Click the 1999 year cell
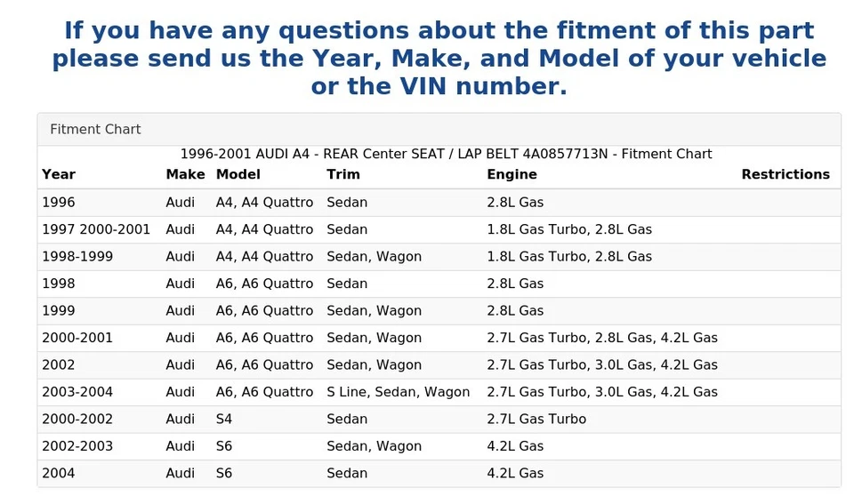854x504 pixels. pyautogui.click(x=59, y=311)
